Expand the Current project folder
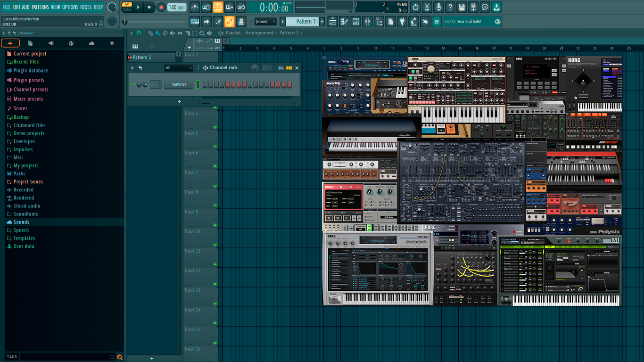Screen dimensions: 644x362 pos(26,54)
